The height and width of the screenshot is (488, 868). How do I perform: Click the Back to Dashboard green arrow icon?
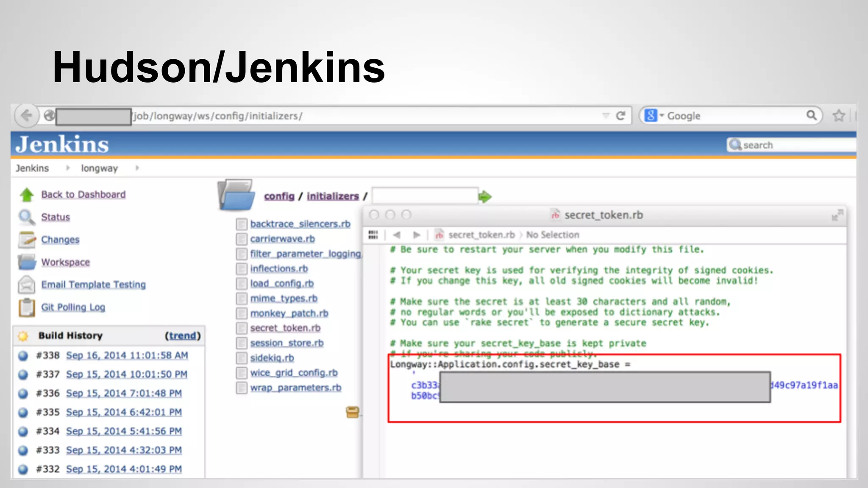(27, 195)
